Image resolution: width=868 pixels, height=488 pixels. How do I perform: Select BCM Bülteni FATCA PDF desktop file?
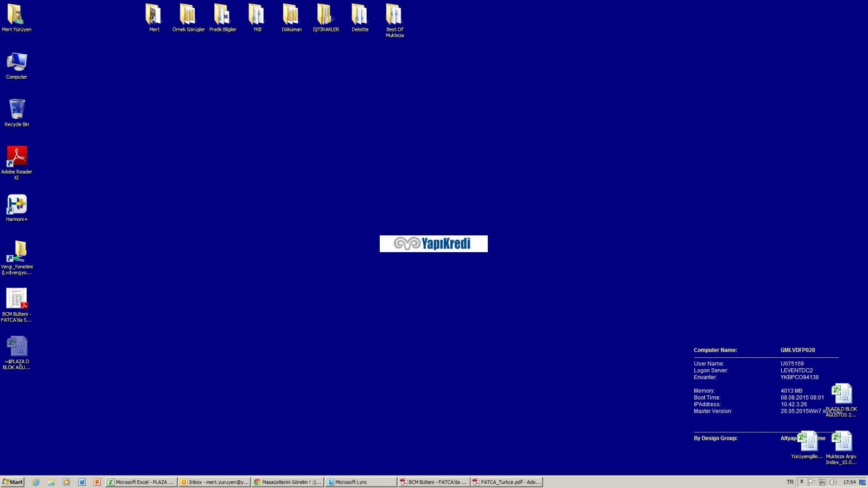[x=16, y=305]
